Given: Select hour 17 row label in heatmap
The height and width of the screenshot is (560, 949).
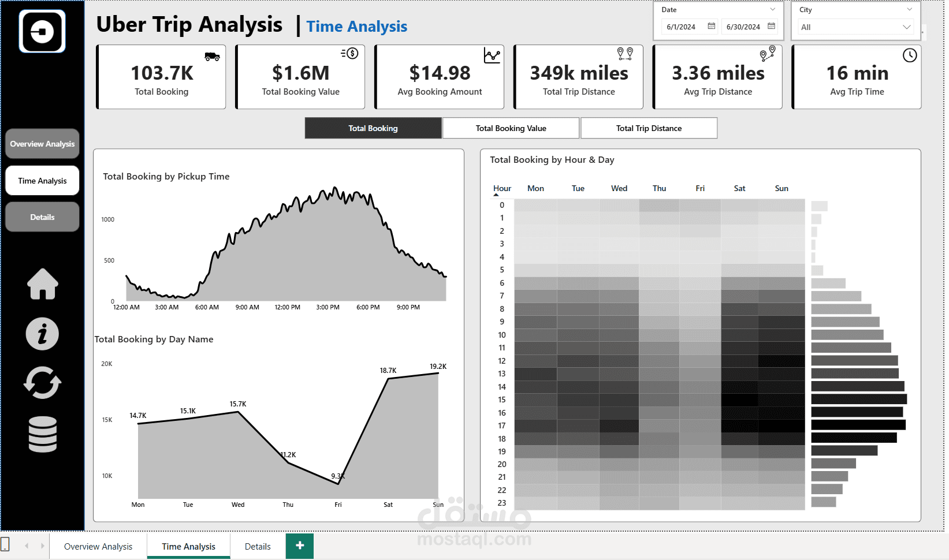Looking at the screenshot, I should tap(502, 425).
